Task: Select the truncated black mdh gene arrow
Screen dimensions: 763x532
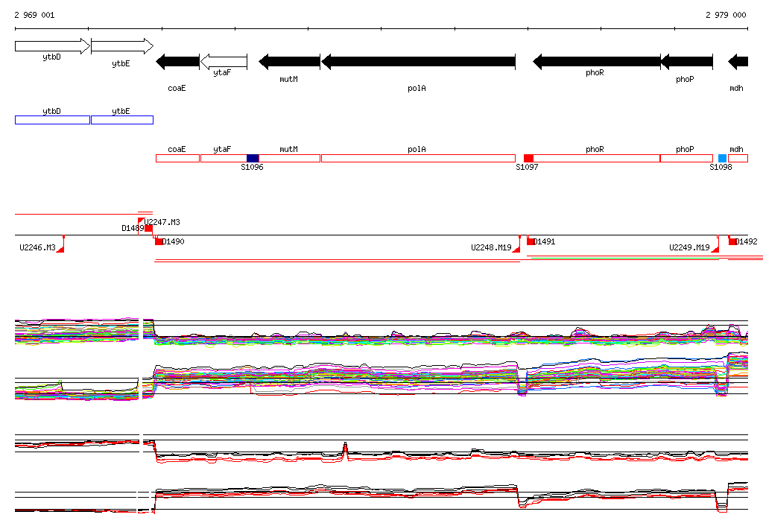Action: click(x=738, y=62)
